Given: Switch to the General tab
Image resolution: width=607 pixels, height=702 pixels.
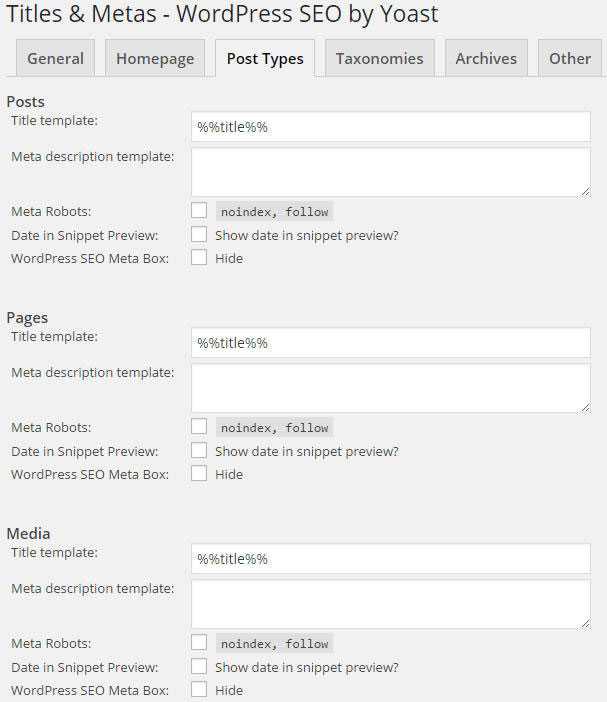Looking at the screenshot, I should point(55,58).
